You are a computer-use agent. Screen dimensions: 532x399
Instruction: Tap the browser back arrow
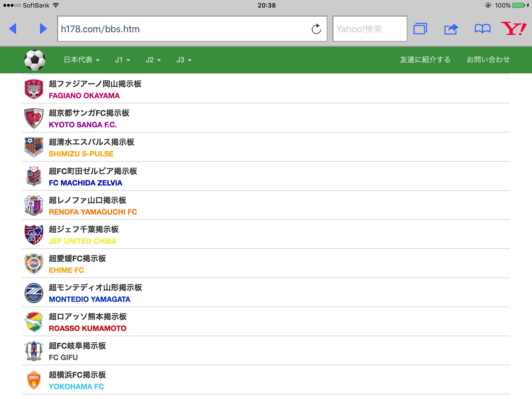pyautogui.click(x=13, y=29)
